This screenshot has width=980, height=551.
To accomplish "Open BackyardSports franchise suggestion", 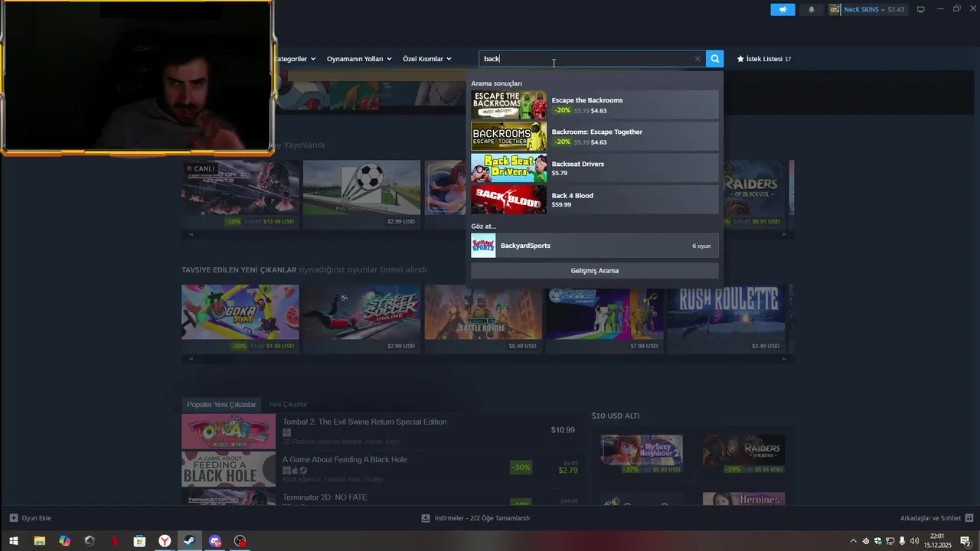I will [595, 246].
